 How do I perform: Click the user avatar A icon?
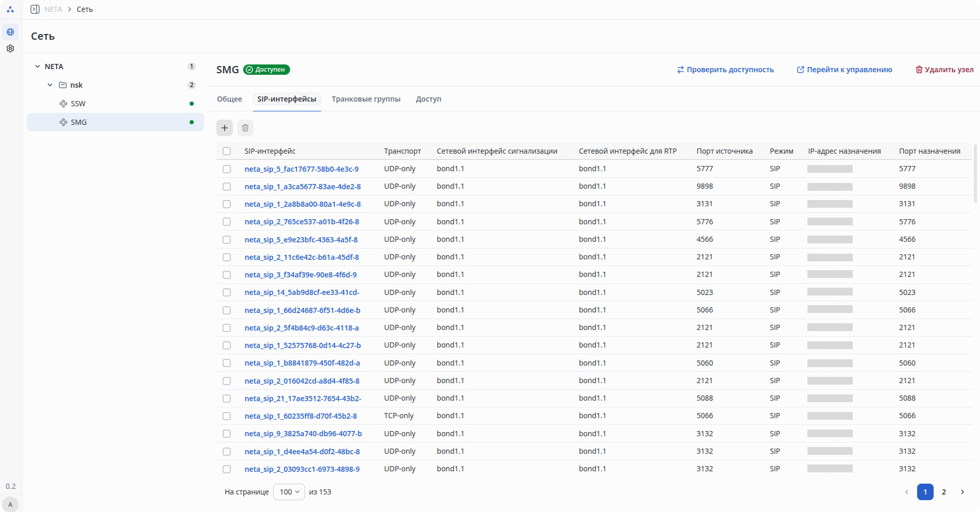[10, 504]
